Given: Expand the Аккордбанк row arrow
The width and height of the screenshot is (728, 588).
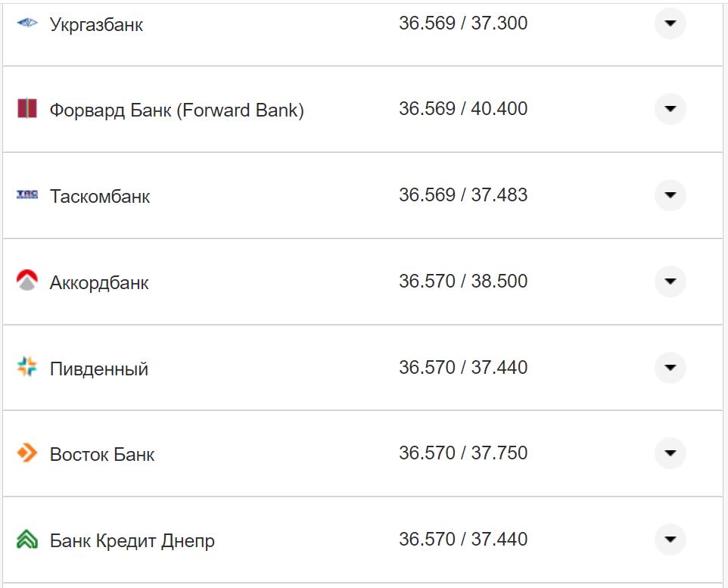Looking at the screenshot, I should tap(670, 282).
